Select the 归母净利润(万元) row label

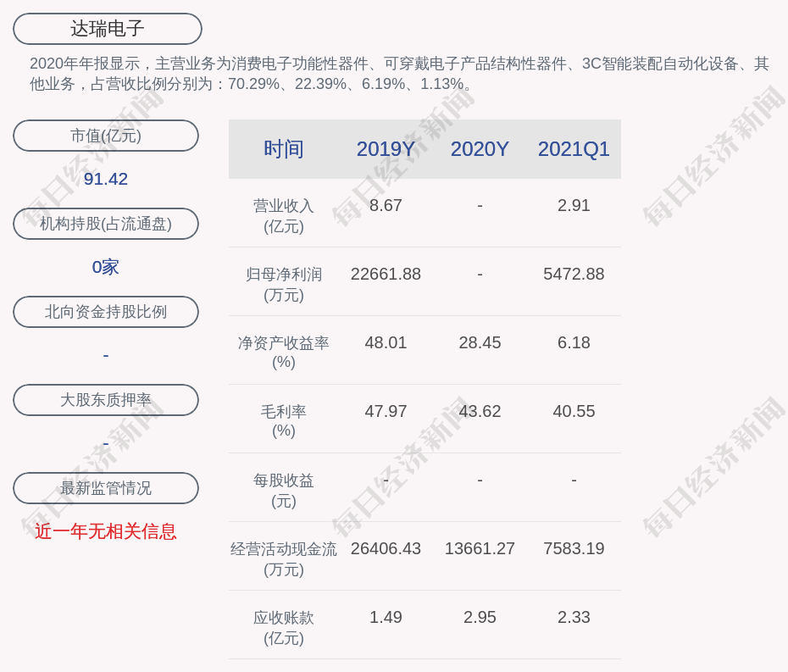coord(284,285)
